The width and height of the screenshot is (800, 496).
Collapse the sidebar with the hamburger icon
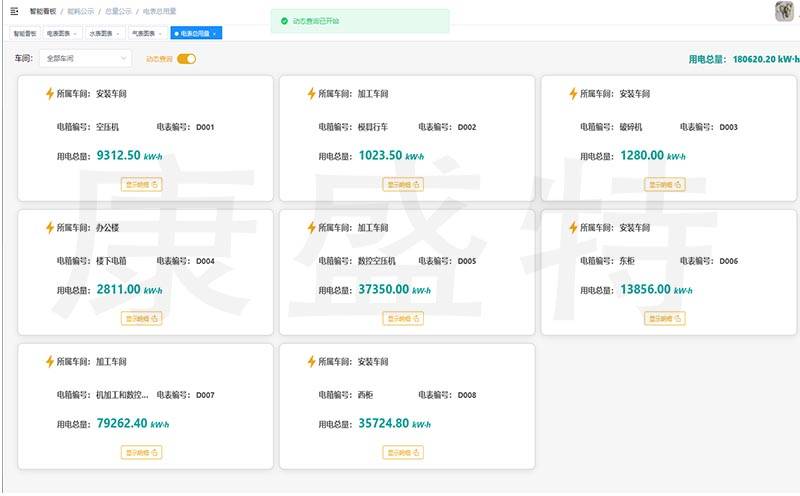(14, 11)
